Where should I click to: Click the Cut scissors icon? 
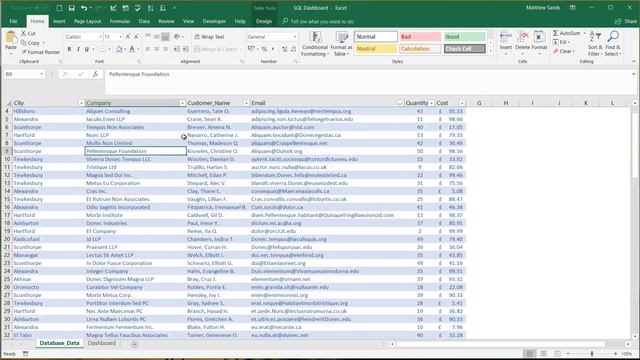[x=24, y=33]
